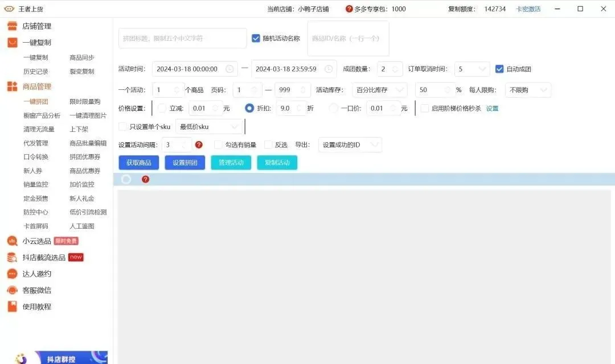Click the 卡密激活 link
Screen dimensions: 615x364
click(x=528, y=9)
